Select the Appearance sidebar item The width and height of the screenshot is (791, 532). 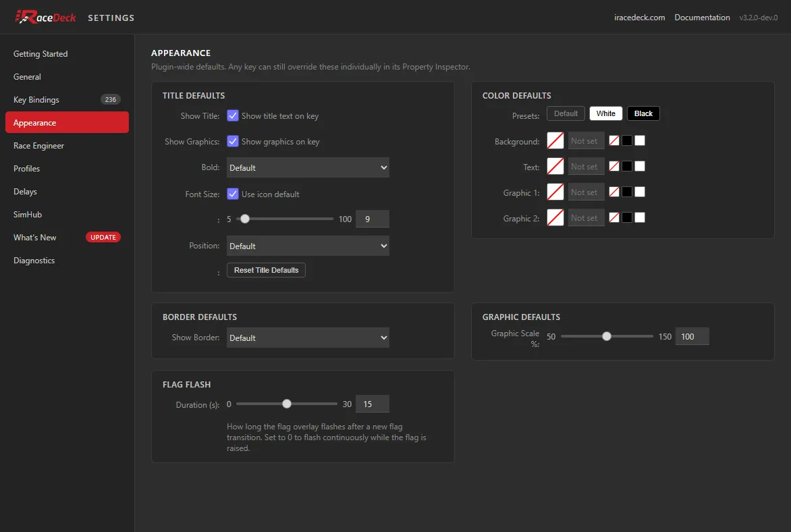coord(67,123)
